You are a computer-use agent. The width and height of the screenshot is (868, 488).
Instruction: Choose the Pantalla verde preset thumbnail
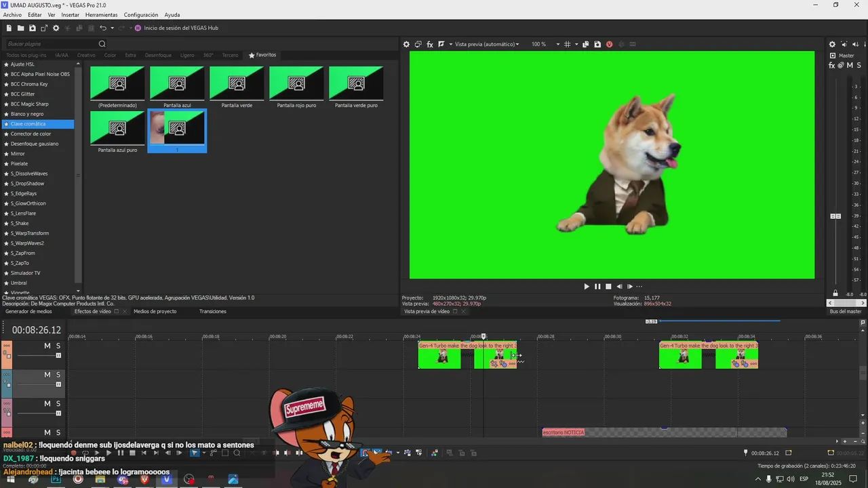[x=237, y=83]
